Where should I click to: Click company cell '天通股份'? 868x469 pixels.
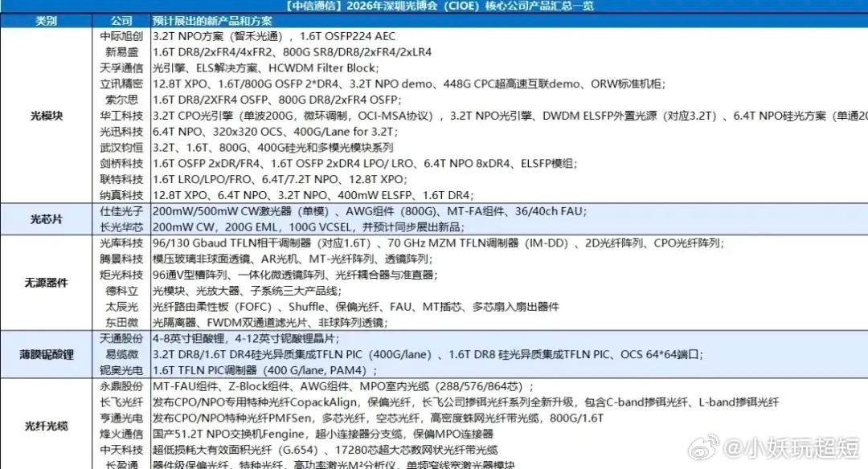click(121, 338)
